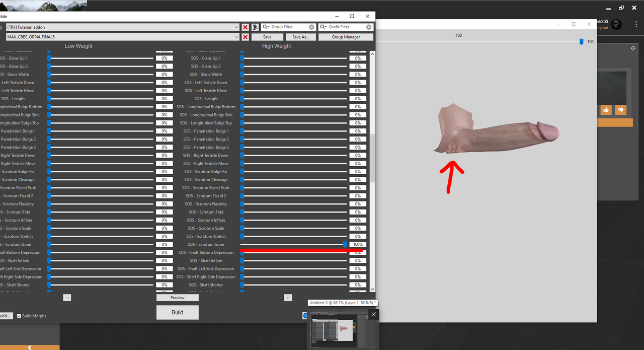Image resolution: width=644 pixels, height=350 pixels.
Task: Click Save button
Action: tap(267, 37)
